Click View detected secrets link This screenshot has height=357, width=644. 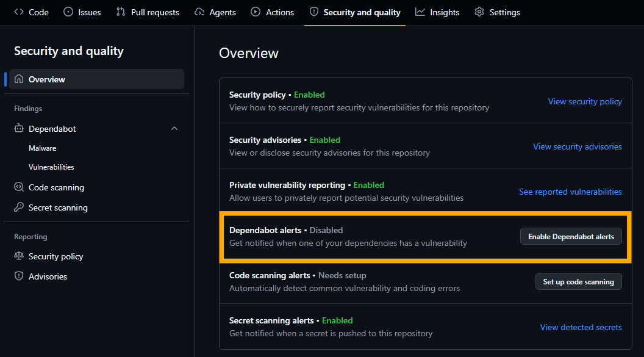pyautogui.click(x=581, y=328)
